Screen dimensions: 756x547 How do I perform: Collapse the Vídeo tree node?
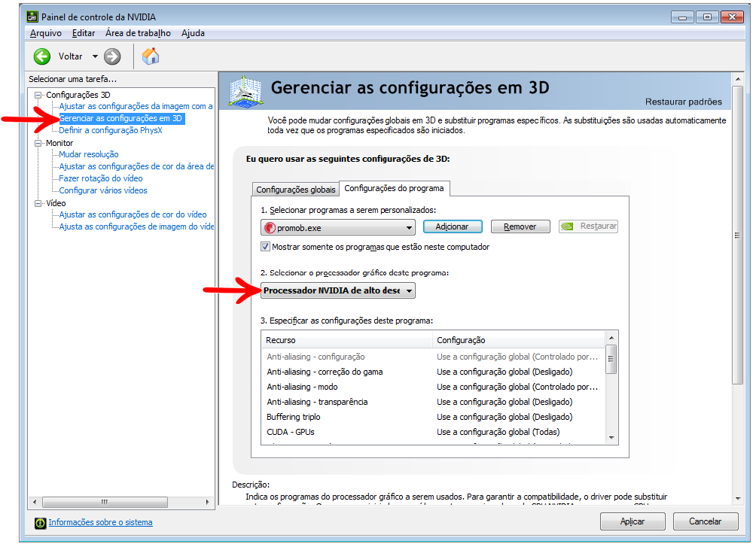point(38,203)
